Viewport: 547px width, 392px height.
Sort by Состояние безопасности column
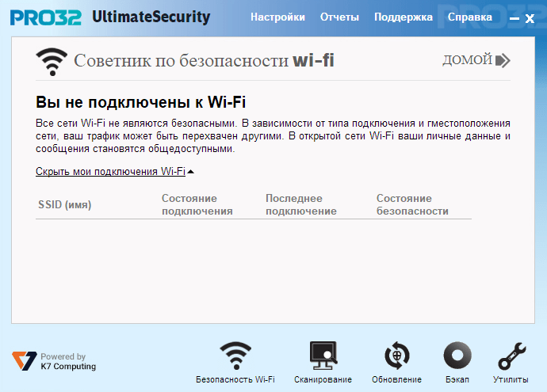[412, 204]
